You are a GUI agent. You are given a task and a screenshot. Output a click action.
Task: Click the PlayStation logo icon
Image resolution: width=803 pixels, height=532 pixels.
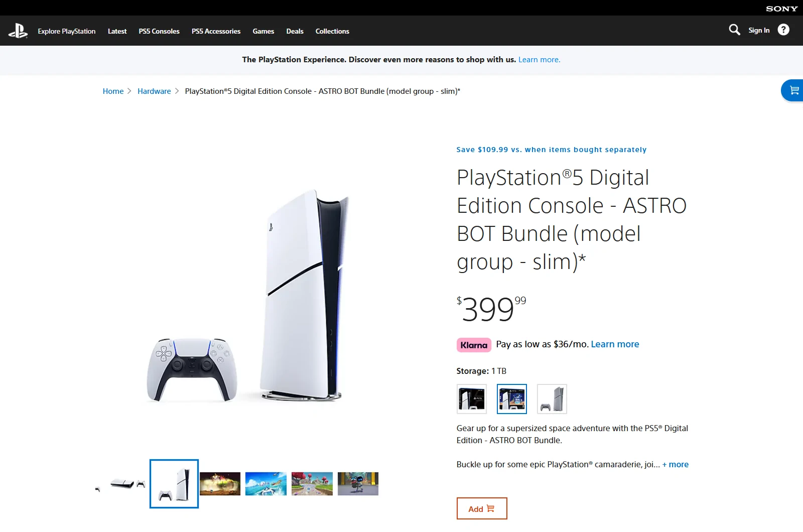point(18,31)
